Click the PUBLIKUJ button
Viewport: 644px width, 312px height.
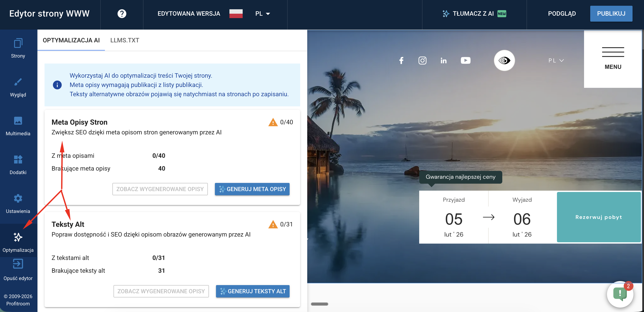(x=611, y=13)
